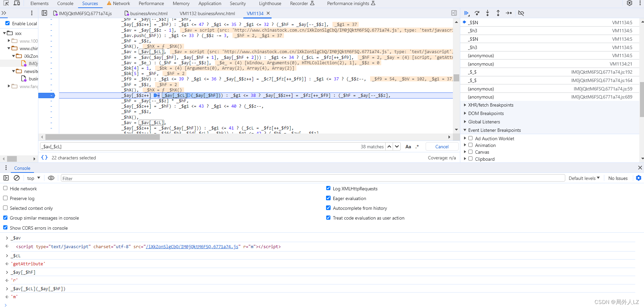This screenshot has height=308, width=644.
Task: Show the console sidebar icon
Action: pos(6,178)
